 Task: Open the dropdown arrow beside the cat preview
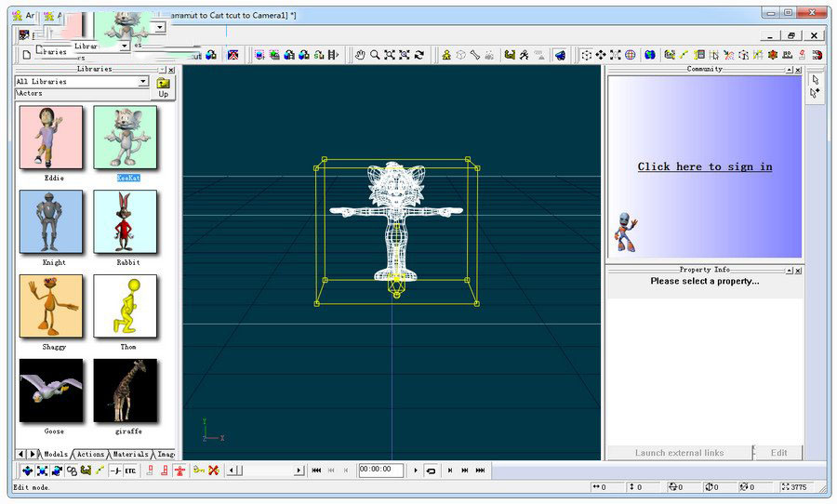(x=160, y=26)
